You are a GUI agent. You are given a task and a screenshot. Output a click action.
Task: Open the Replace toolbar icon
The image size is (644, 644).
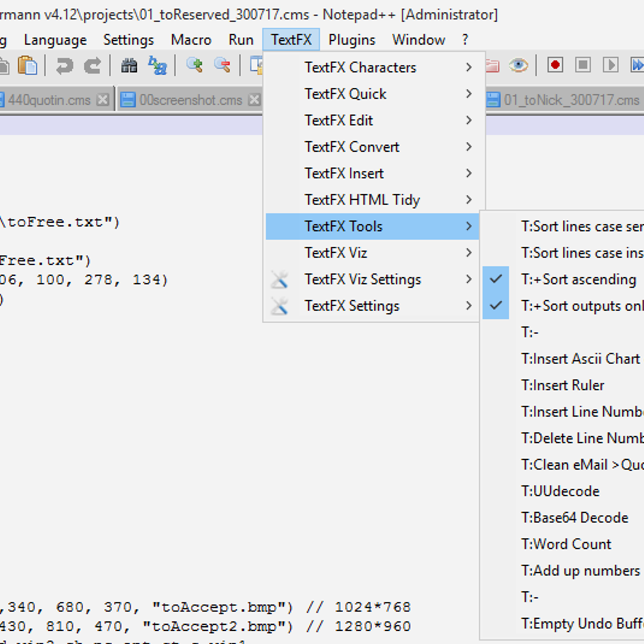click(x=157, y=66)
